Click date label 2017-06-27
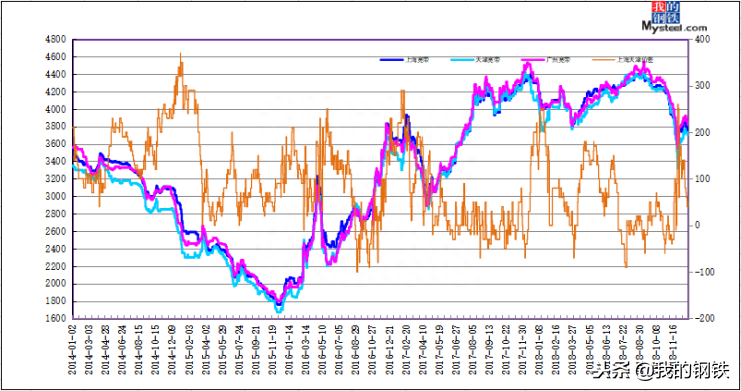The image size is (741, 391). [456, 349]
